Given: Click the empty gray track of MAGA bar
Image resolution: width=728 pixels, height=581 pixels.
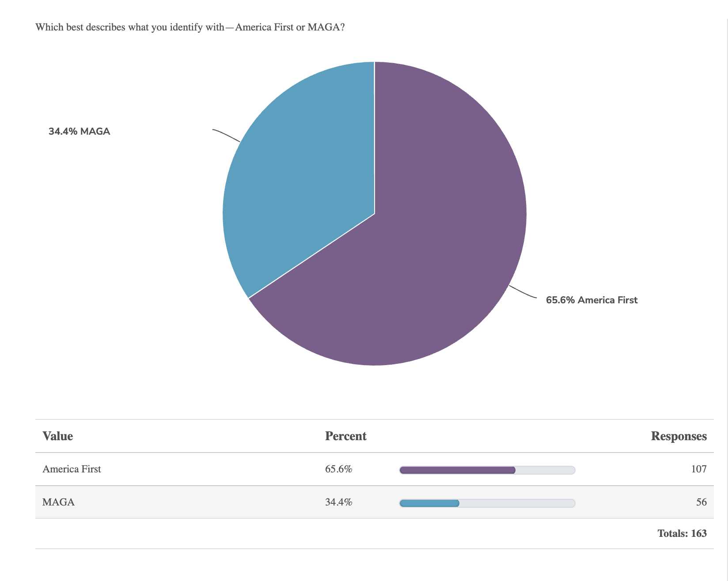Looking at the screenshot, I should click(x=517, y=503).
